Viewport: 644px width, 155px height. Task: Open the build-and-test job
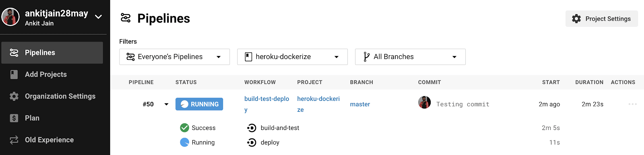(280, 128)
